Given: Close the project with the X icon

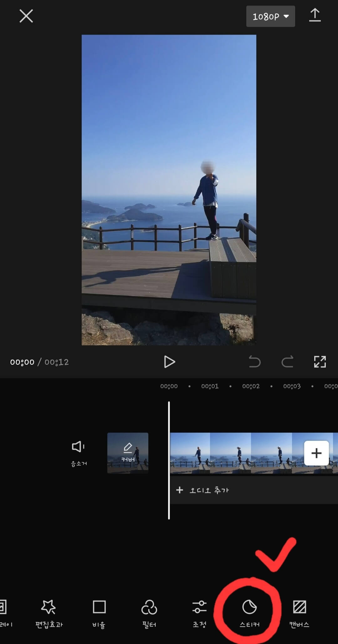Looking at the screenshot, I should click(26, 16).
